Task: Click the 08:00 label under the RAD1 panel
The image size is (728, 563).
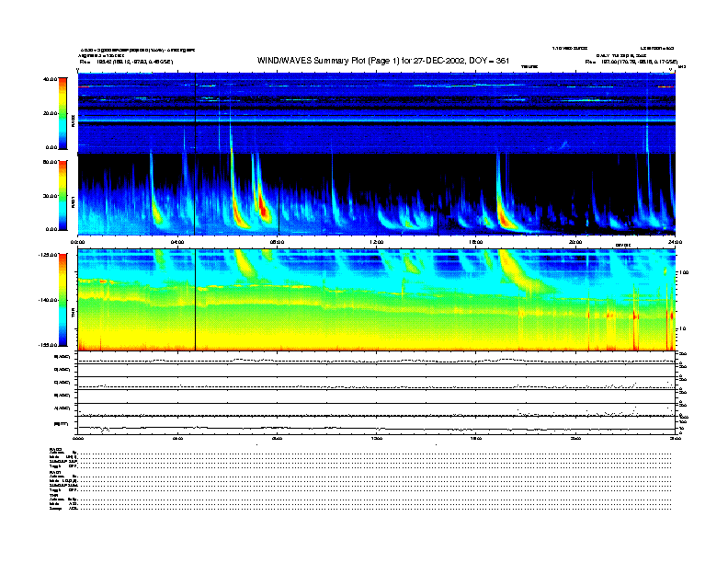Action: click(277, 242)
